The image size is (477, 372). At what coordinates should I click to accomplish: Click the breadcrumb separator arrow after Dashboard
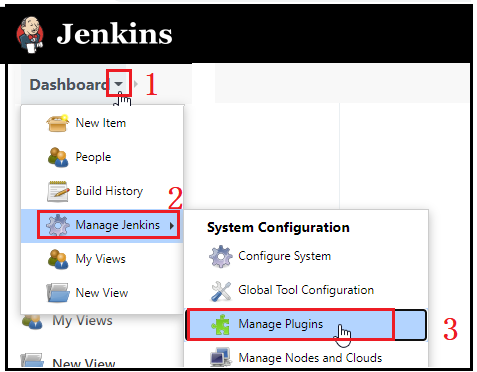[x=136, y=84]
